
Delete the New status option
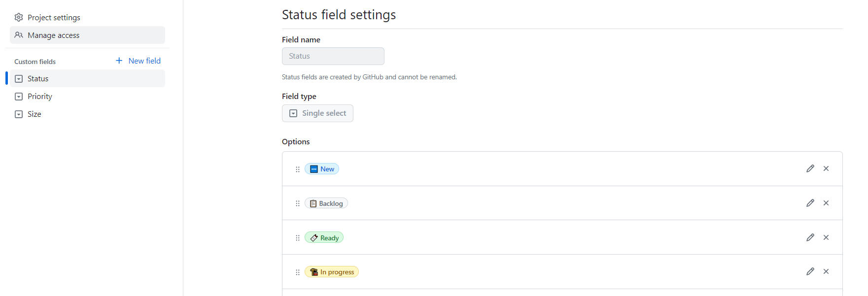(x=826, y=168)
